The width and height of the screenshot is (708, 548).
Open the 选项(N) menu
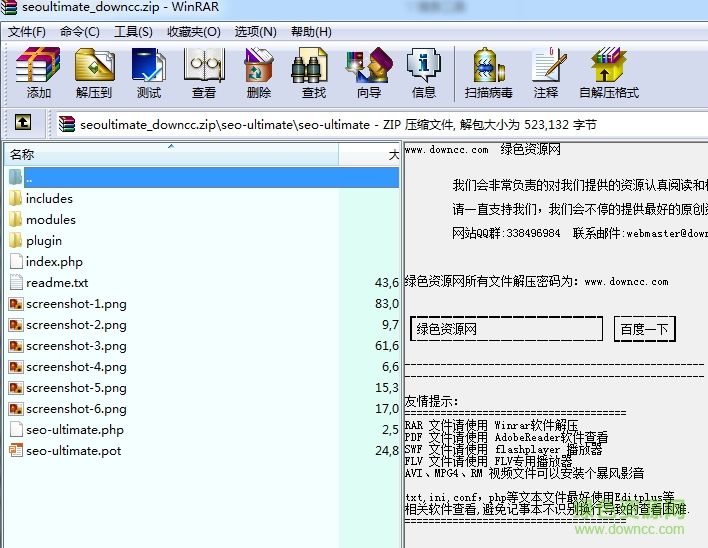pos(256,32)
